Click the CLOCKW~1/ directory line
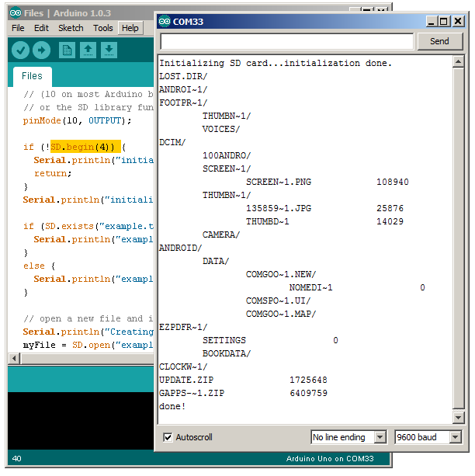 183,367
